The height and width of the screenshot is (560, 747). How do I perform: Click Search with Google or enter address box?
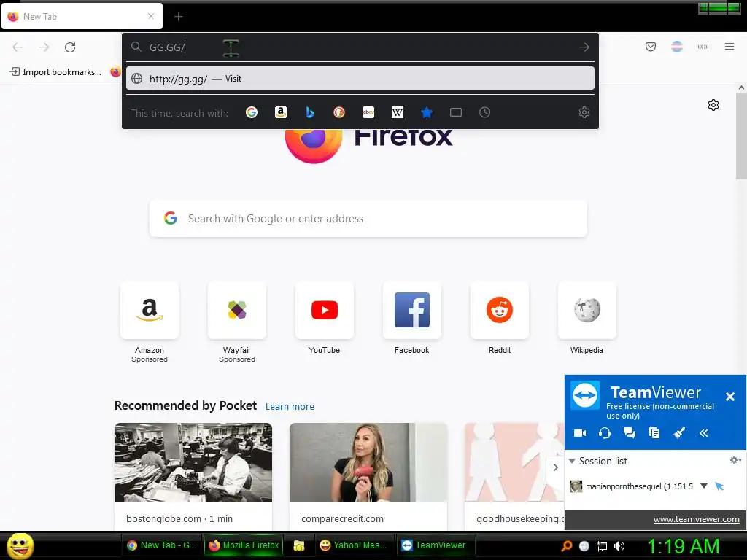tap(368, 219)
